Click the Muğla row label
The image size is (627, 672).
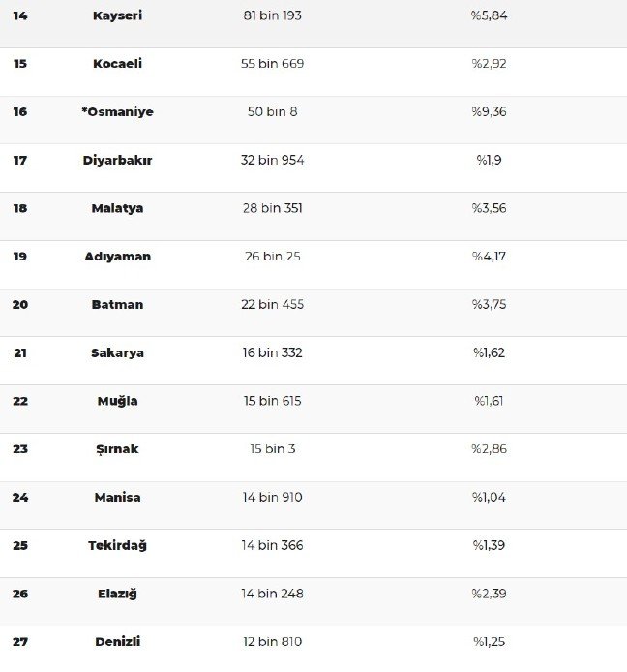click(117, 401)
